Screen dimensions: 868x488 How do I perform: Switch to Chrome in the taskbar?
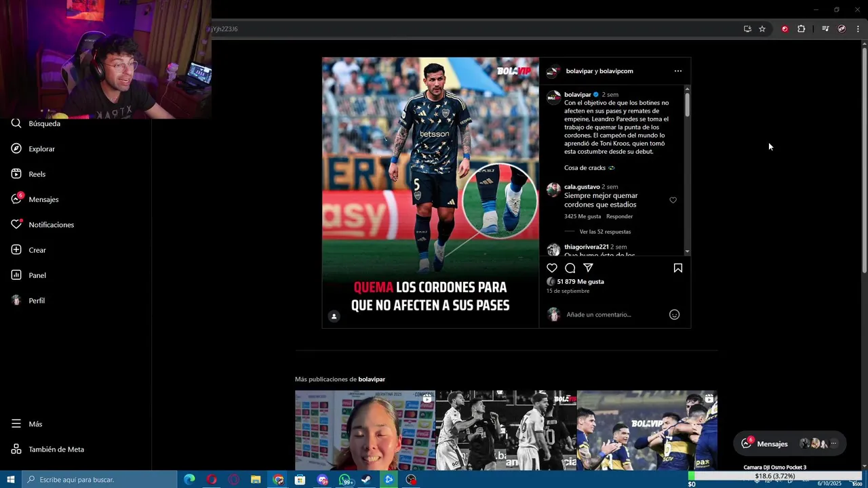278,479
